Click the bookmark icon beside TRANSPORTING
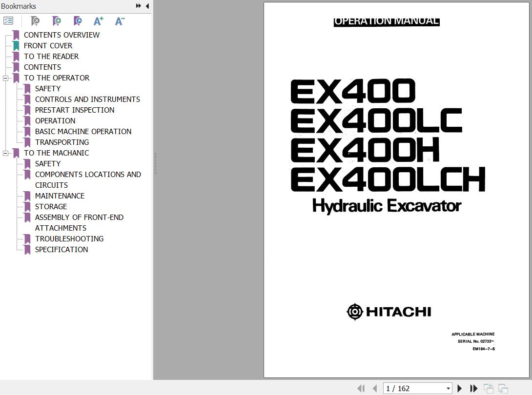This screenshot has width=532, height=395. pyautogui.click(x=27, y=142)
